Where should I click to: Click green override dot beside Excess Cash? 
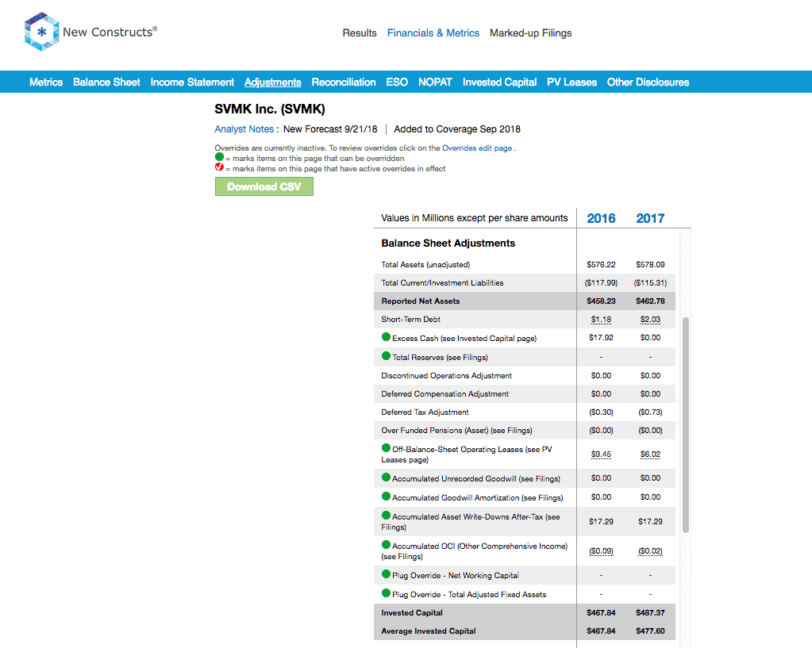coord(386,337)
